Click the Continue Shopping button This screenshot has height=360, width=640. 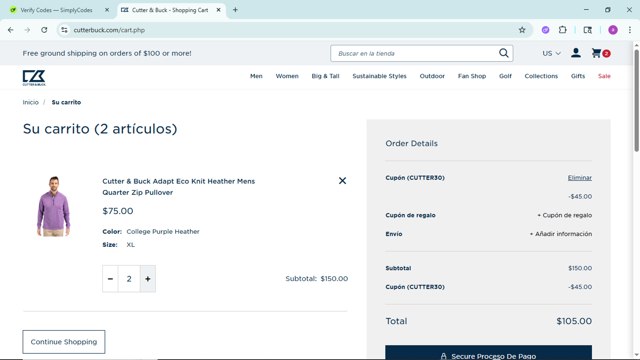point(64,342)
